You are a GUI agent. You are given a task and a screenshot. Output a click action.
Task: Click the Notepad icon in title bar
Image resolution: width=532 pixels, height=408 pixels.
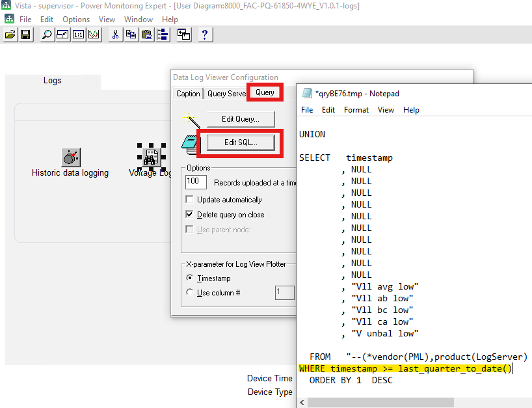pos(307,93)
